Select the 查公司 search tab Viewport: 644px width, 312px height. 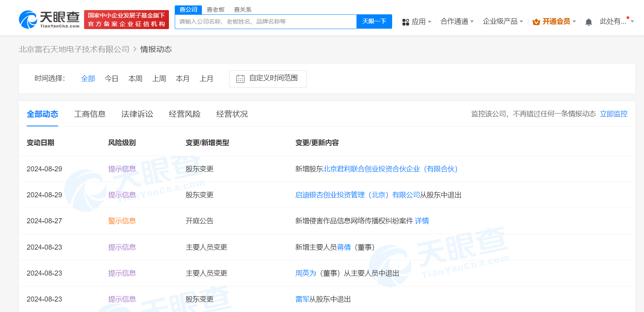188,10
